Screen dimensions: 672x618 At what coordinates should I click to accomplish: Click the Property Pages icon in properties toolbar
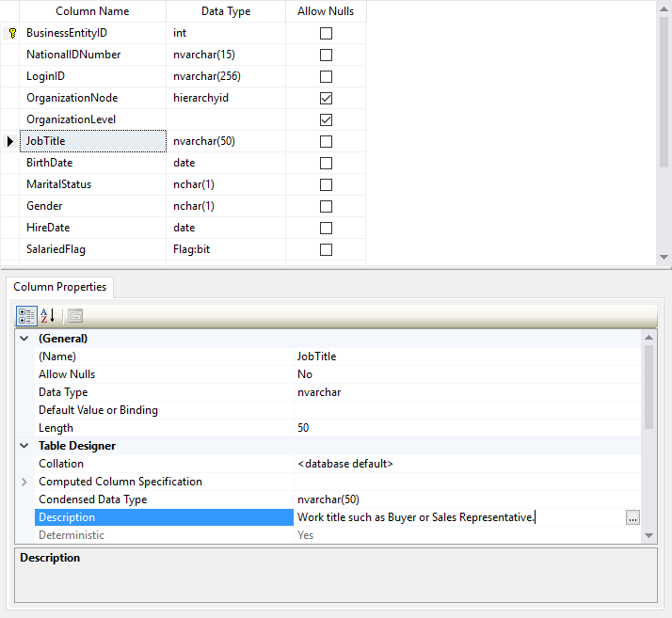[x=75, y=316]
